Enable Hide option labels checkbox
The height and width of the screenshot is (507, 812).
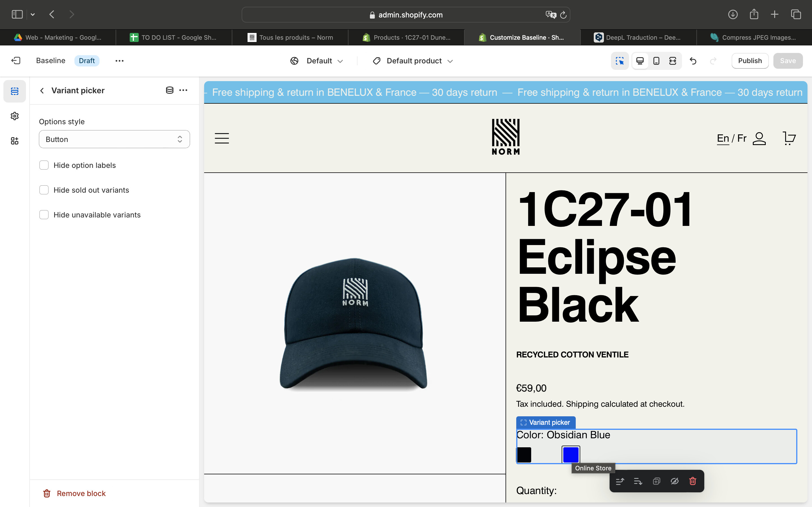click(44, 165)
